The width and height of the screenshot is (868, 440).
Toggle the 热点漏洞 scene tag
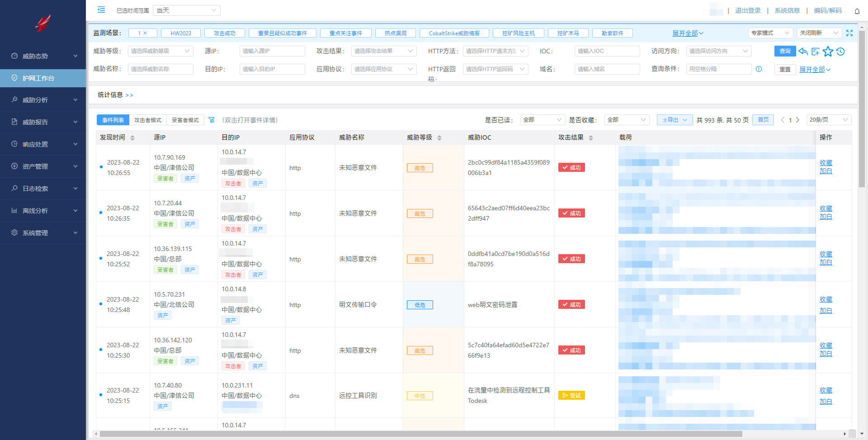(x=396, y=33)
